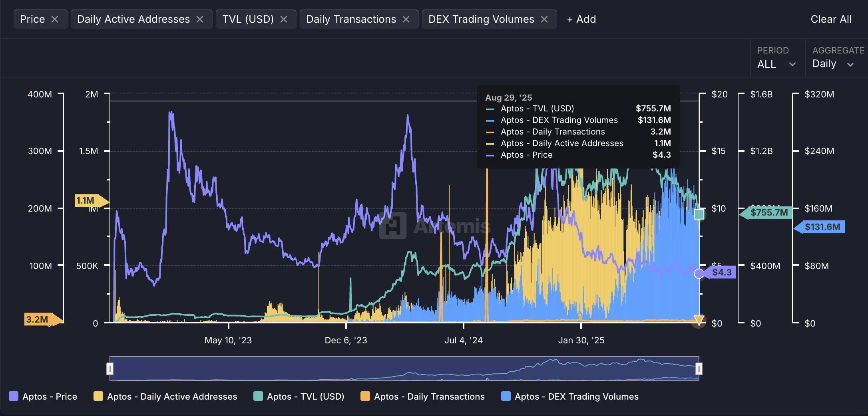Click the $20 price axis tick
The width and height of the screenshot is (868, 416).
click(719, 94)
